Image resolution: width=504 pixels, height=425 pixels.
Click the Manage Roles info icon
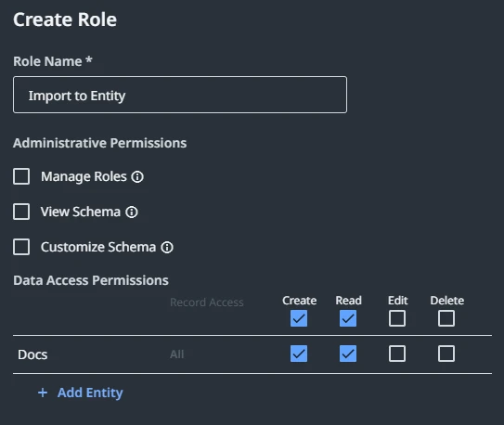click(x=137, y=177)
